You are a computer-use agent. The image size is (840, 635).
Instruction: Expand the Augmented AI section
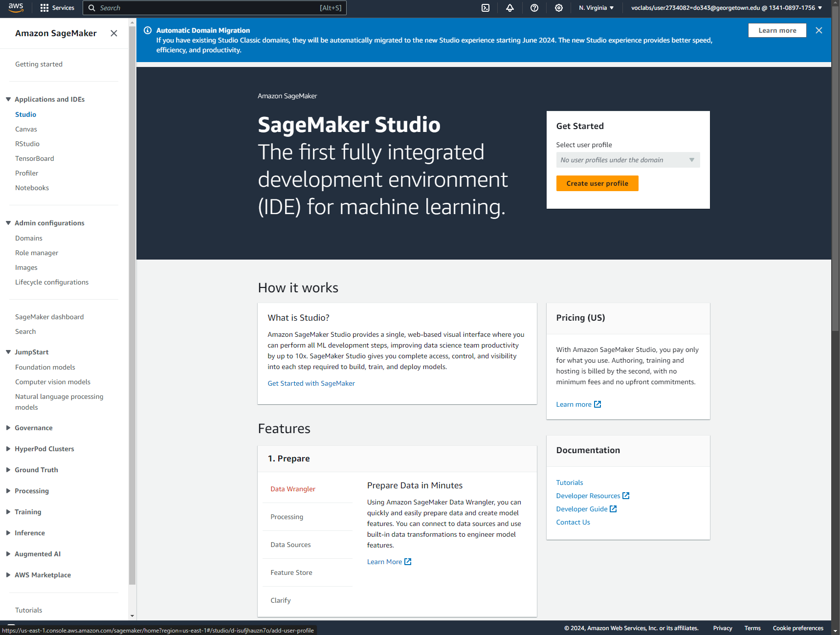[8, 554]
